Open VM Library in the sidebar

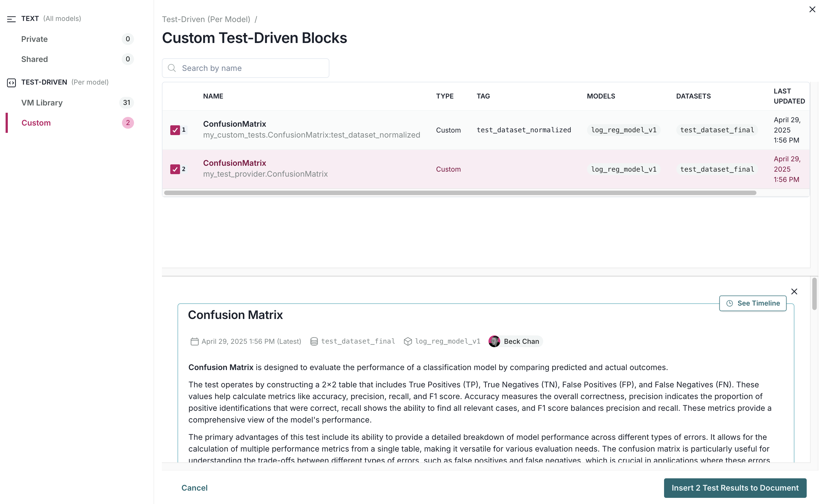tap(42, 103)
